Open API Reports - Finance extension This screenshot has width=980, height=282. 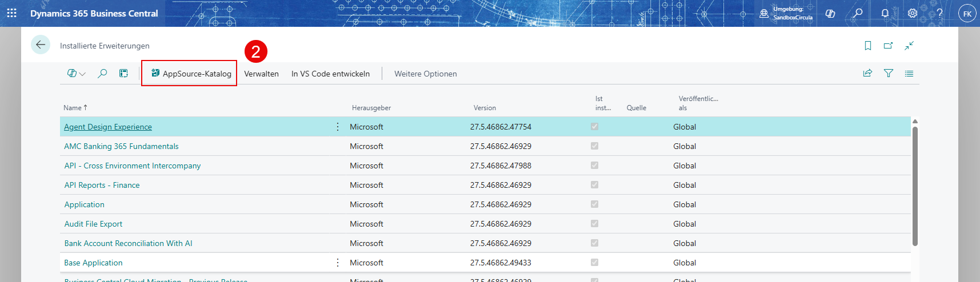102,185
